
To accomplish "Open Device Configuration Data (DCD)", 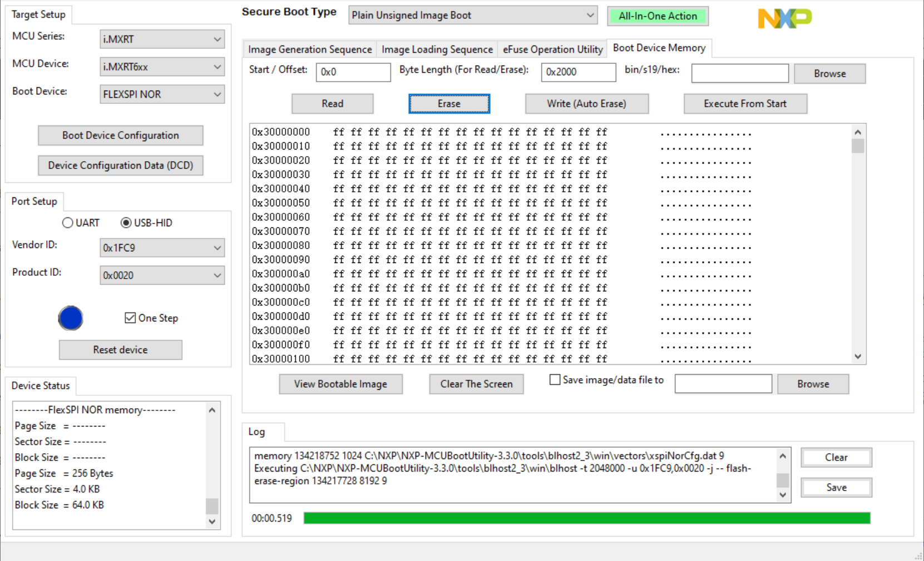I will click(121, 165).
